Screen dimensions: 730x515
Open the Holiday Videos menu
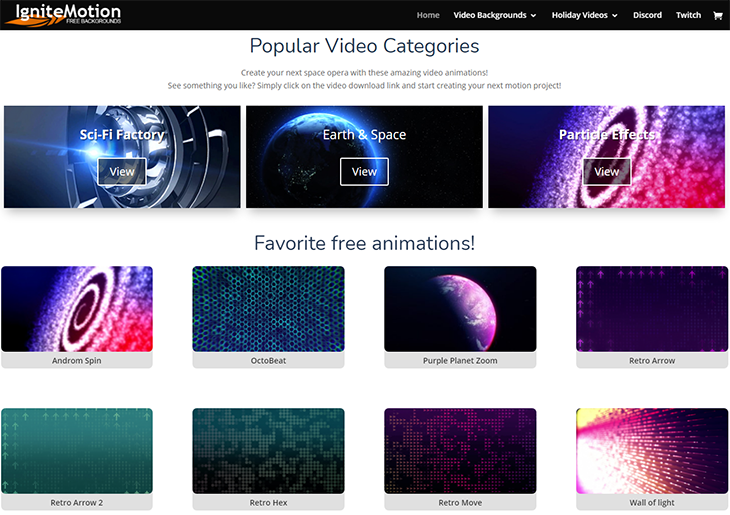coord(585,15)
